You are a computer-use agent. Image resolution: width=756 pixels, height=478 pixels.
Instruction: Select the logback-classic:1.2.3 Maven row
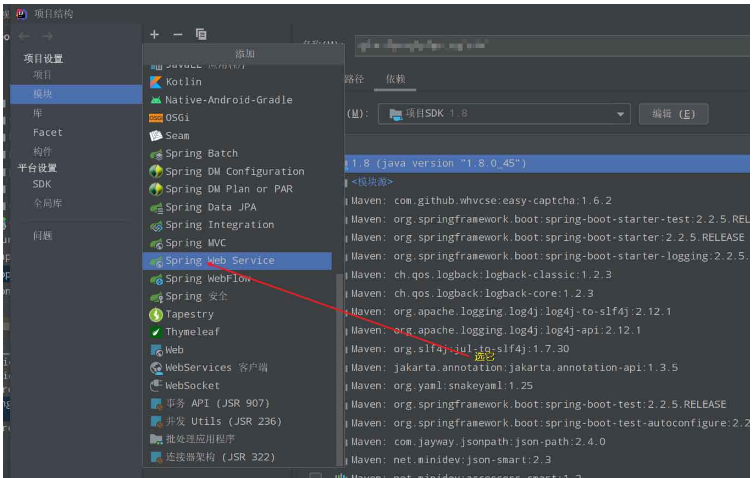pyautogui.click(x=547, y=275)
